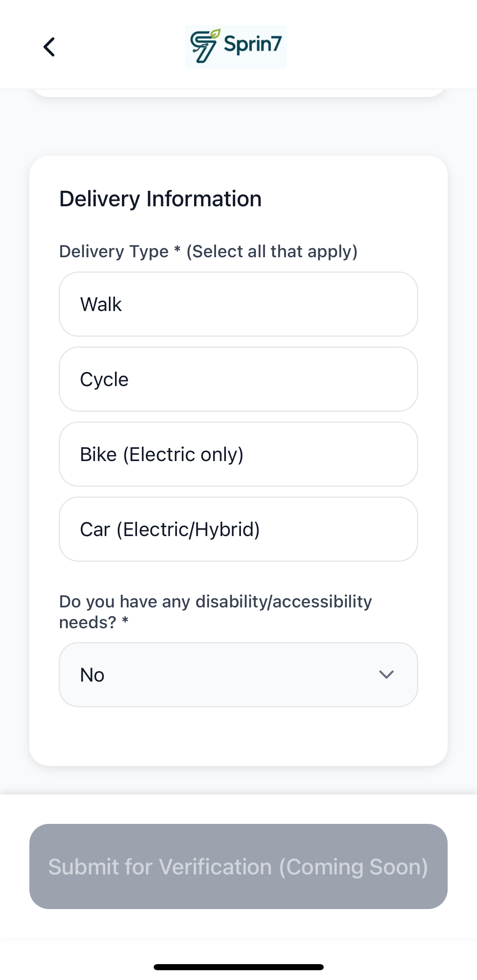This screenshot has height=980, width=477.
Task: Click the previous card's bottom edge
Action: click(x=238, y=93)
